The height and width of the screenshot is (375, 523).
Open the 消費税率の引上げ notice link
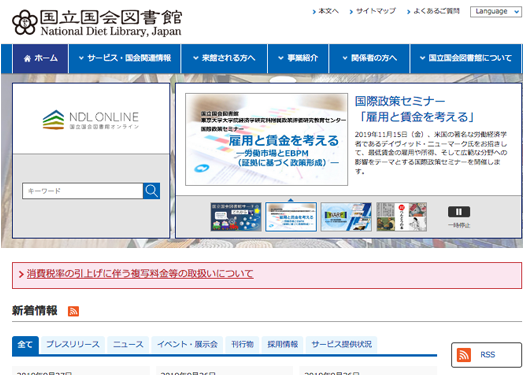[140, 274]
